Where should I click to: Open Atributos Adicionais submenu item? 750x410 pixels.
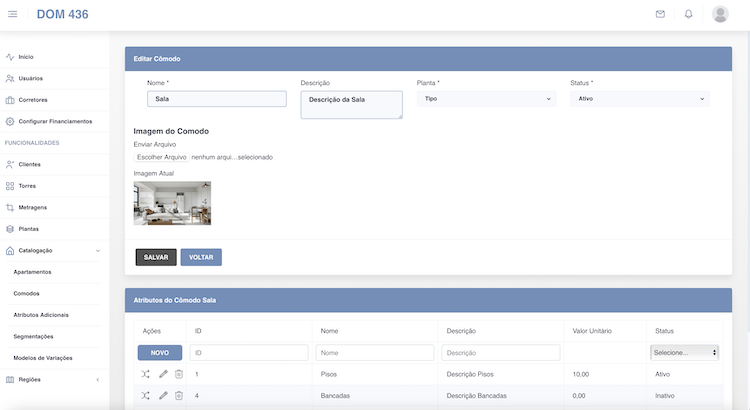tap(41, 315)
